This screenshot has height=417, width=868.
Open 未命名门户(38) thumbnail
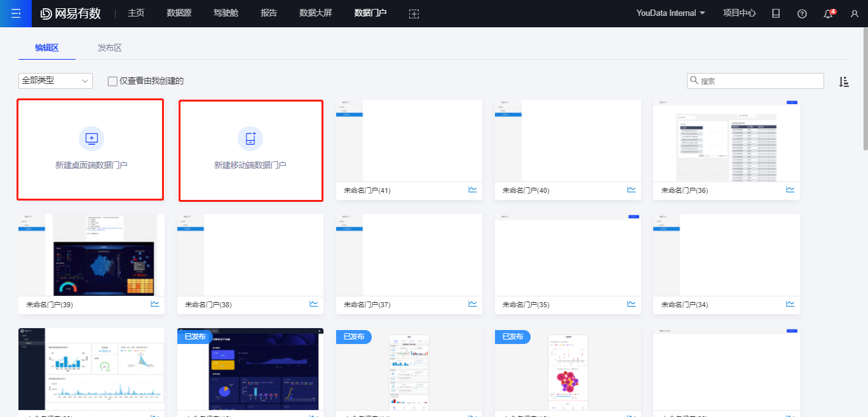click(x=250, y=255)
